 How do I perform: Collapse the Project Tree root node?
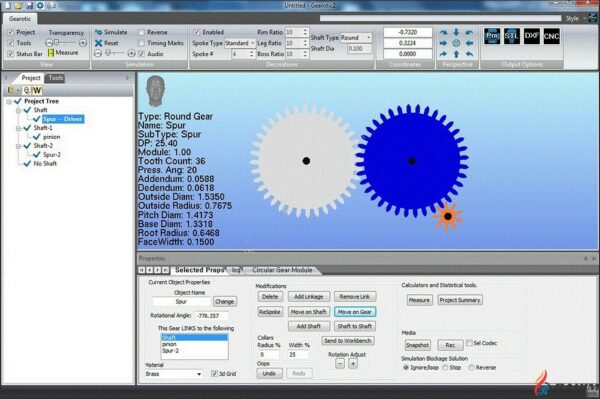[9, 101]
